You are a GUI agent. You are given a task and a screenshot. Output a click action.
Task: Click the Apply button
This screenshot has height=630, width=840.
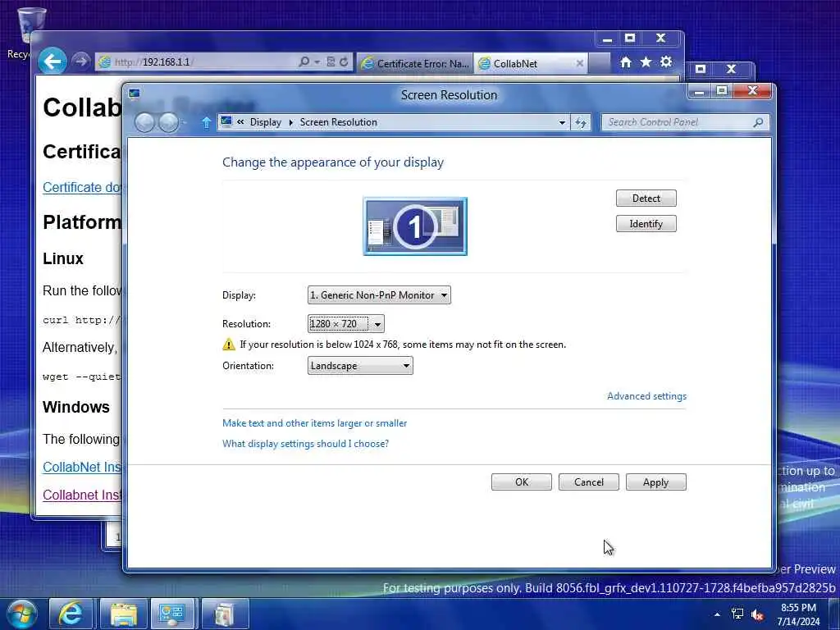coord(655,482)
